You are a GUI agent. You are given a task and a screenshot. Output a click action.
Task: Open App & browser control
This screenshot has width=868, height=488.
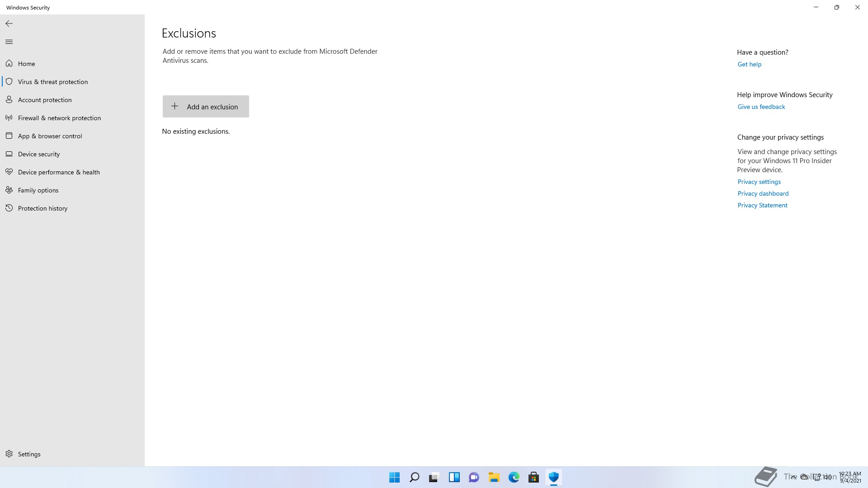[x=72, y=136]
